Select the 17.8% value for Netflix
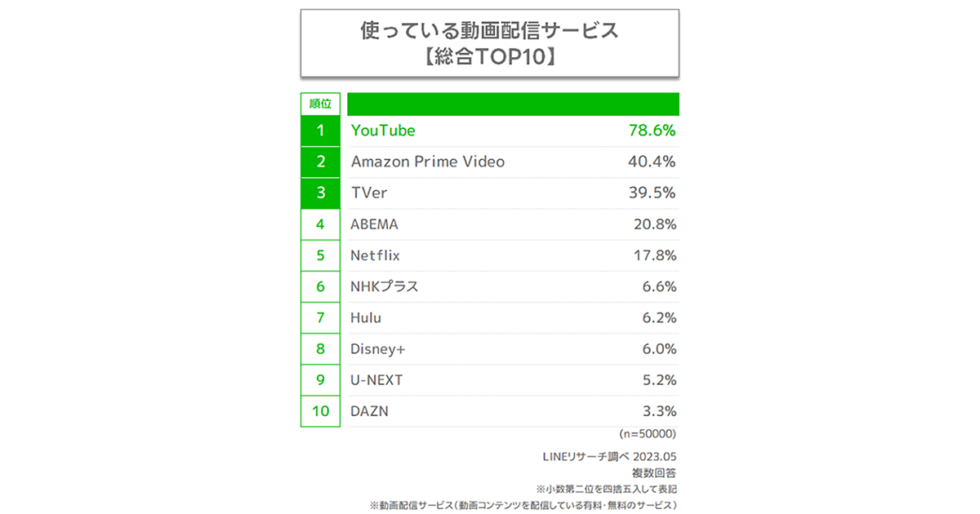 pos(655,255)
